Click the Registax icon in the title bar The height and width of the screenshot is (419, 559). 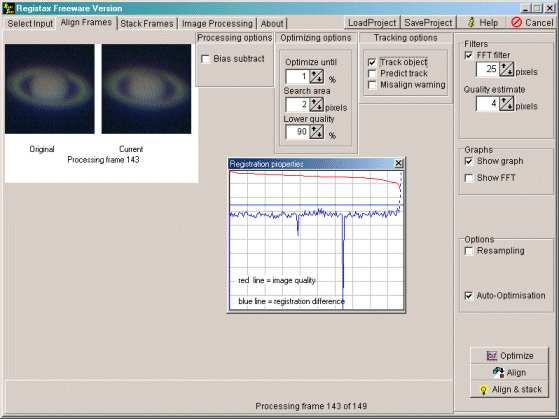pyautogui.click(x=8, y=8)
